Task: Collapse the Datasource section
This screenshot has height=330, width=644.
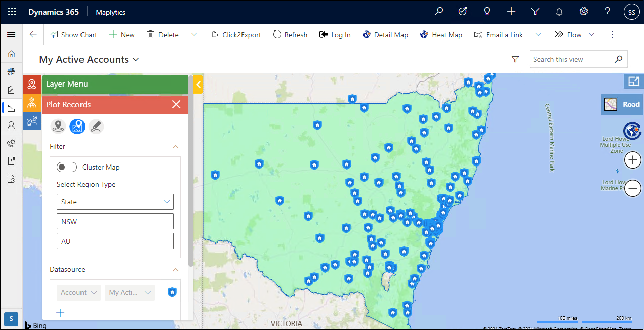Action: tap(176, 269)
